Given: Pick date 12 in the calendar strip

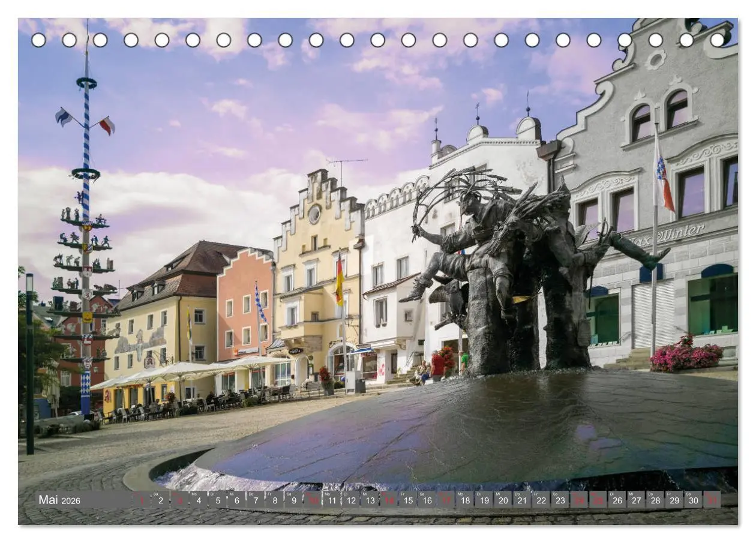Looking at the screenshot, I should coord(350,499).
